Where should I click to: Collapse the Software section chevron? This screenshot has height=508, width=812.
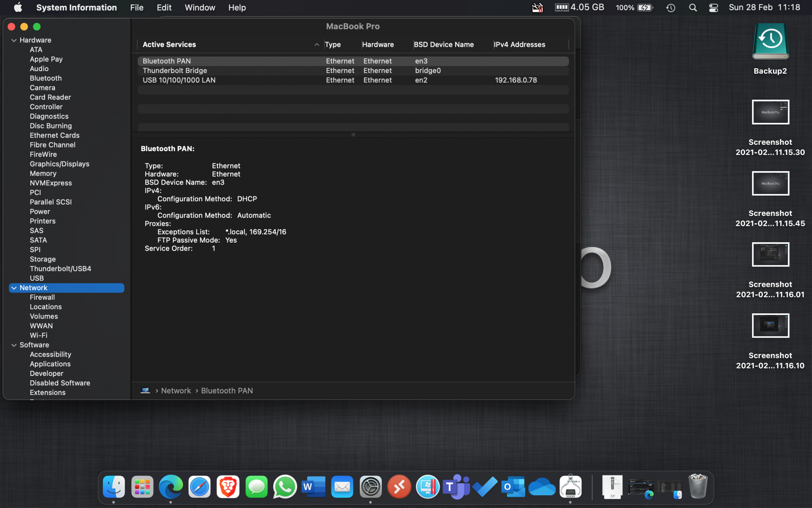pos(14,345)
